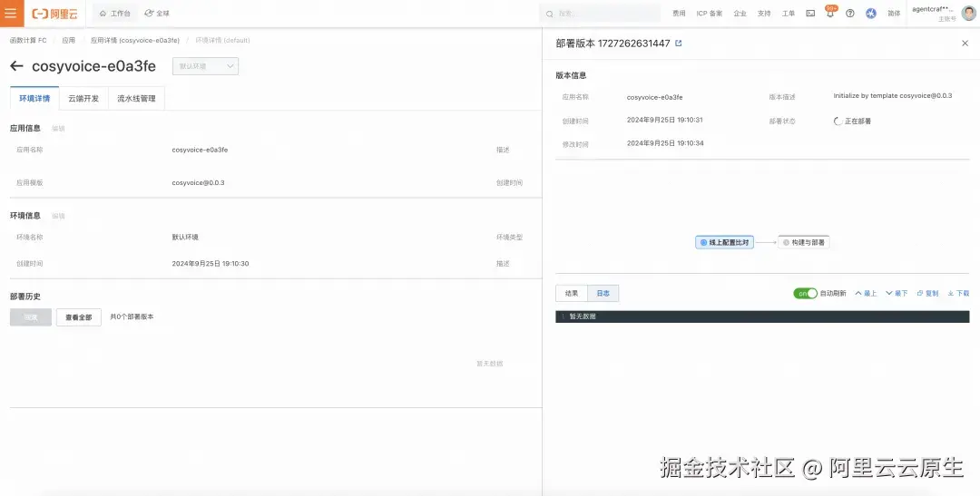Click the back arrow beside cosyvoice-e0a3fe

click(x=17, y=66)
